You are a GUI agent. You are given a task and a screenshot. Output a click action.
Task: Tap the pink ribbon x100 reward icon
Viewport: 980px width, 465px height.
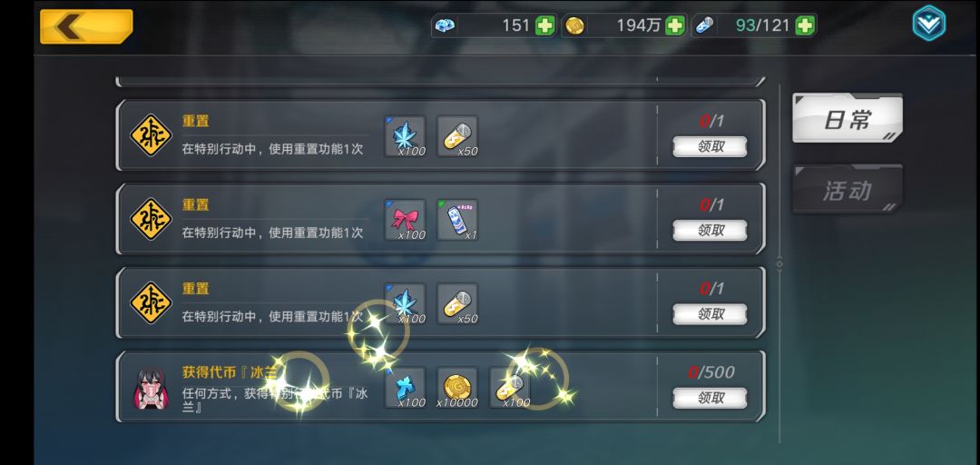pyautogui.click(x=405, y=220)
